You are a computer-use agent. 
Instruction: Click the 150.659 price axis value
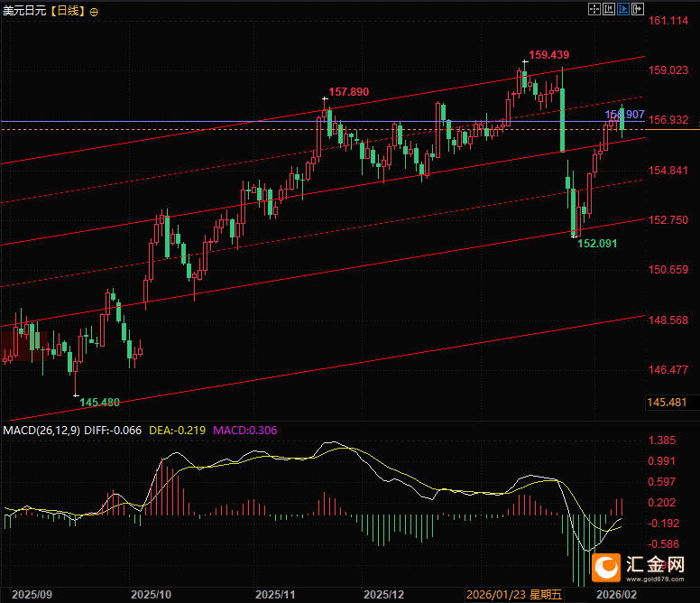point(668,270)
